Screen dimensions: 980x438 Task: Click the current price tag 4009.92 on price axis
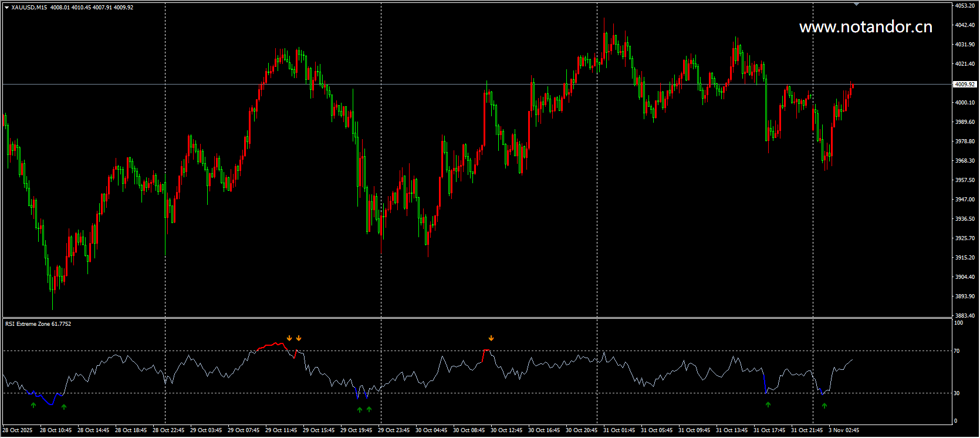point(964,85)
